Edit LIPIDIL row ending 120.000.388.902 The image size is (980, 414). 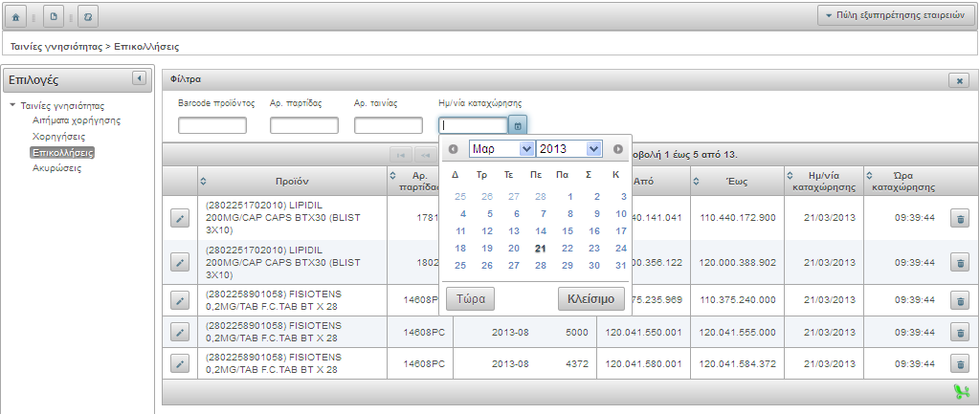click(180, 262)
